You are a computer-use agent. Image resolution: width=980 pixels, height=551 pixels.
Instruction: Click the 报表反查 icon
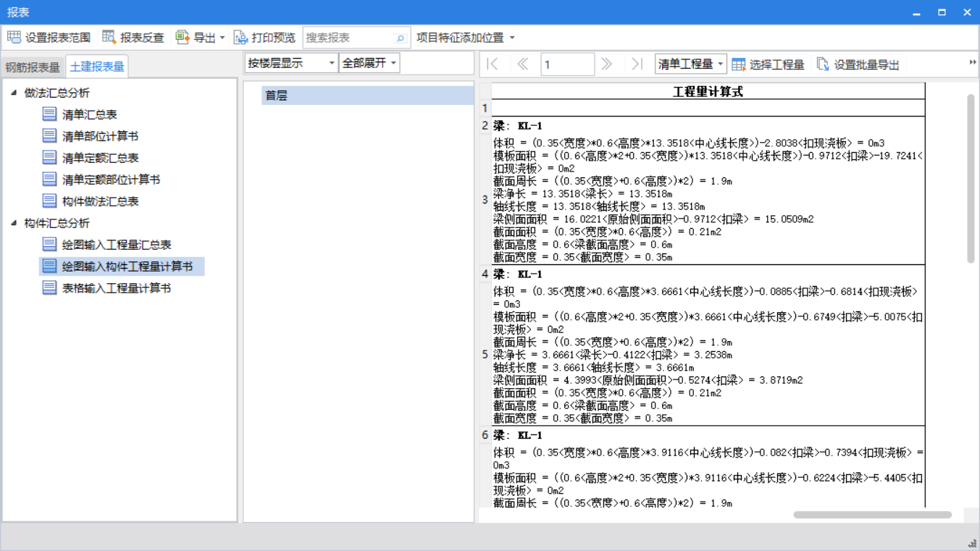109,37
